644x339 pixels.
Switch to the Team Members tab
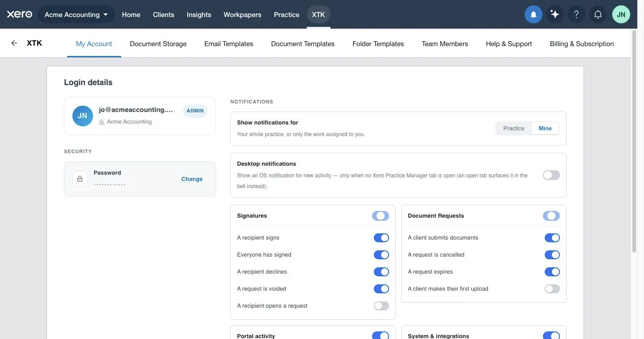pyautogui.click(x=445, y=44)
